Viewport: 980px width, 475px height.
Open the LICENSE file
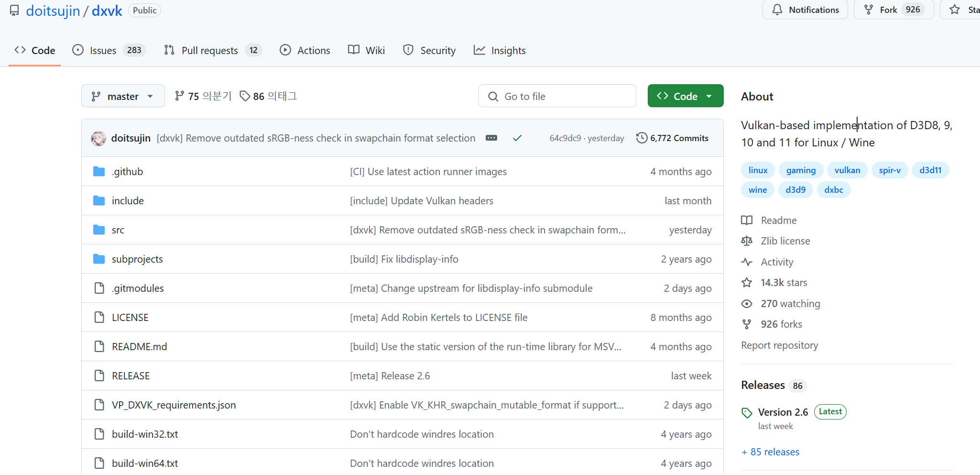(x=130, y=318)
